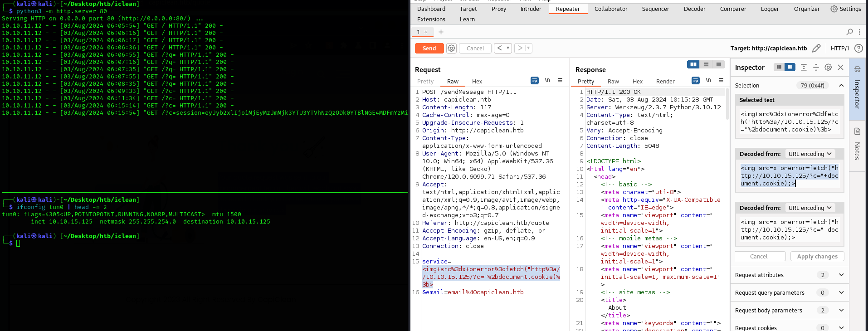This screenshot has height=331, width=868.
Task: Click into first decoded text field
Action: pyautogui.click(x=790, y=175)
